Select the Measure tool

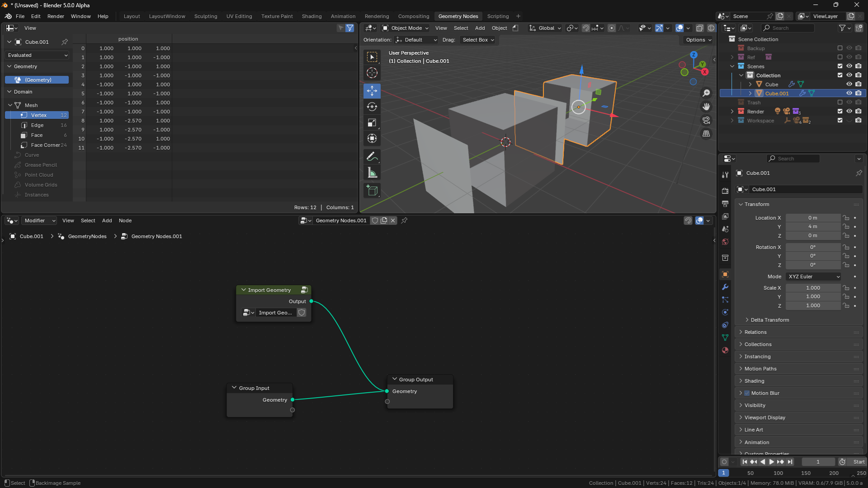372,173
